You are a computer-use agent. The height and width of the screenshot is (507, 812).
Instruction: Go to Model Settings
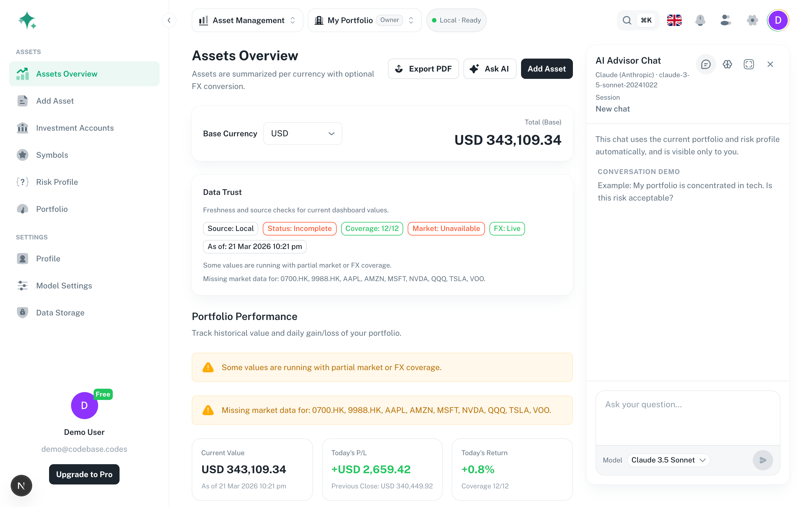(x=64, y=285)
